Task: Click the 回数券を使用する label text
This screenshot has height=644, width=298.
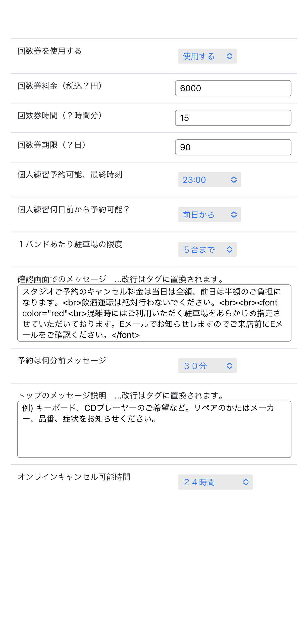Action: (x=50, y=51)
